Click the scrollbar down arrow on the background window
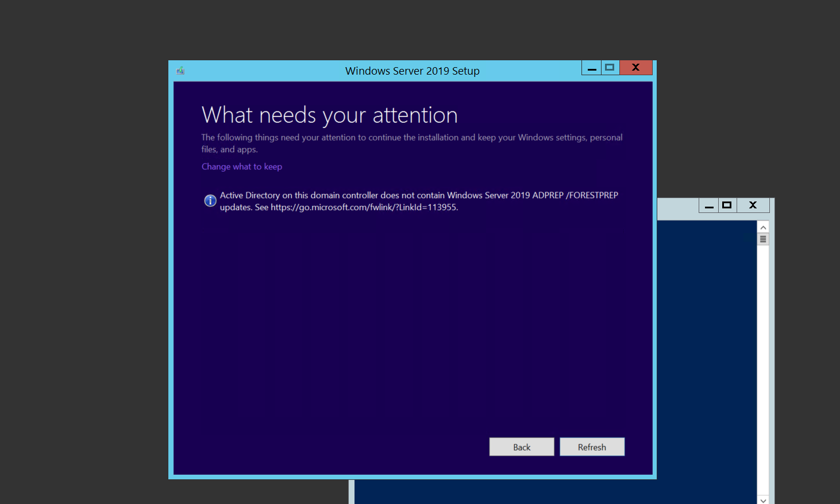This screenshot has height=504, width=840. tap(763, 499)
